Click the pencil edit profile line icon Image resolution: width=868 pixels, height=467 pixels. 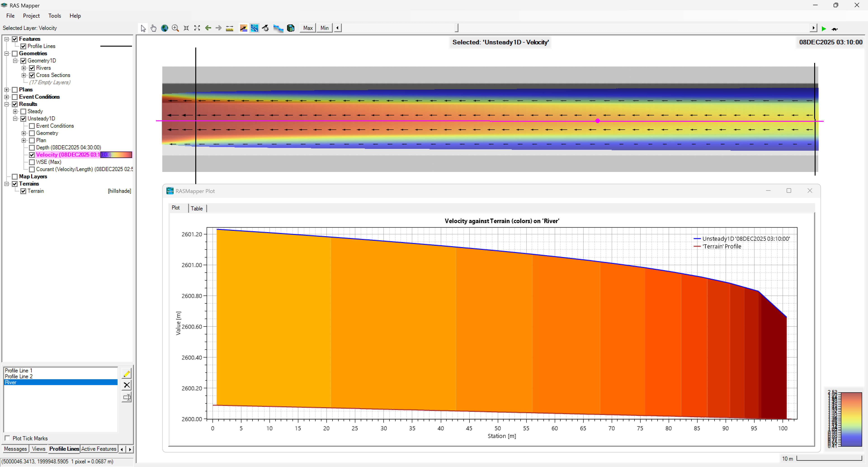tap(127, 374)
